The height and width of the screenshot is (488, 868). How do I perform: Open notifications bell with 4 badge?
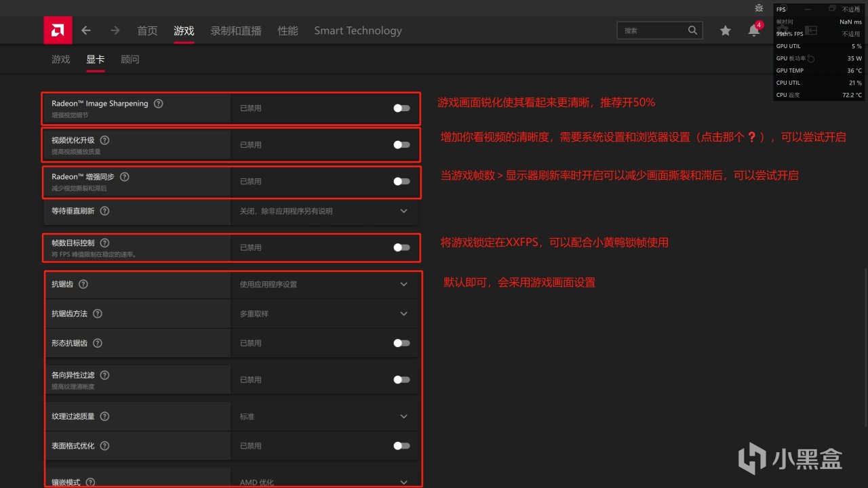pos(755,29)
